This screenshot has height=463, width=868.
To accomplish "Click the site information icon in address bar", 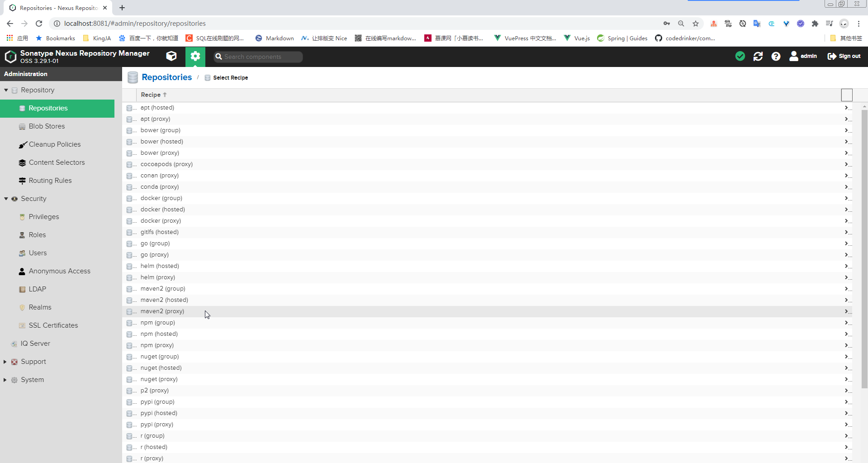I will pyautogui.click(x=57, y=24).
